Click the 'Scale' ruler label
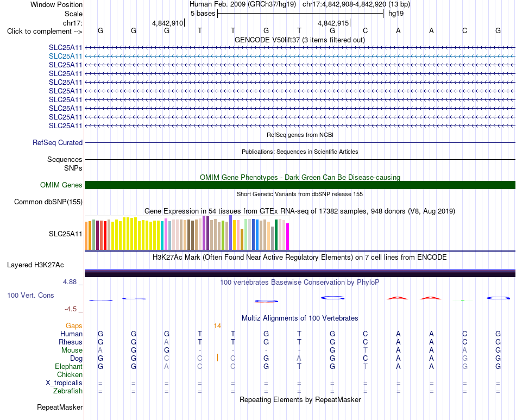Viewport: 516px width, 420px height. click(73, 14)
